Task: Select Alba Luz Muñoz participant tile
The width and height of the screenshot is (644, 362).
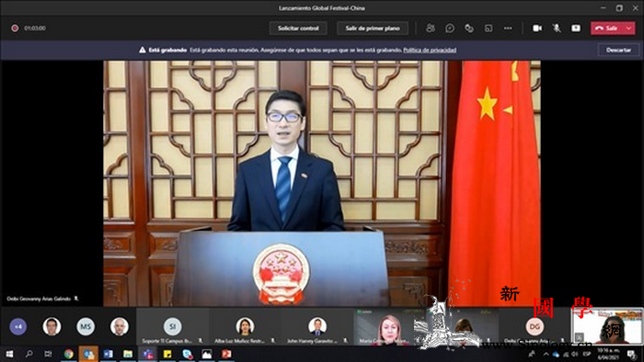Action: tap(245, 327)
